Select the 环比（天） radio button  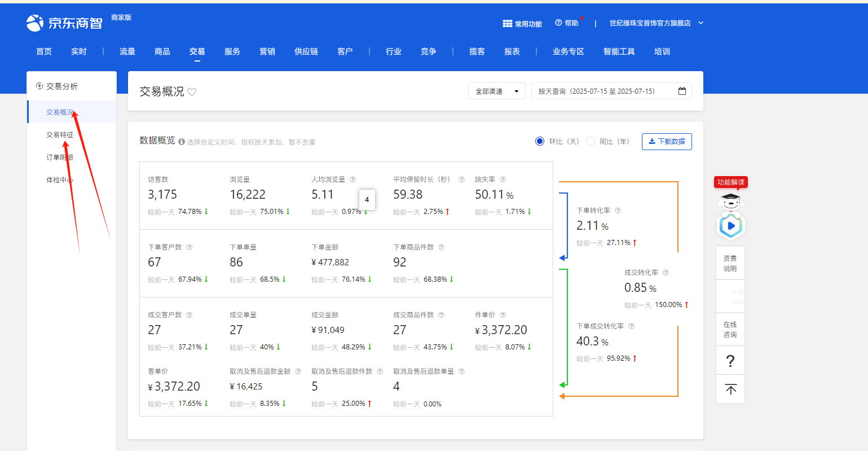tap(540, 141)
